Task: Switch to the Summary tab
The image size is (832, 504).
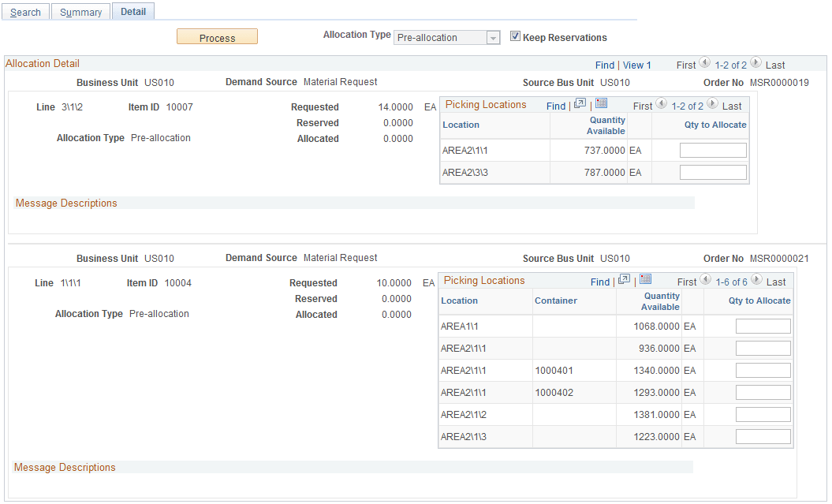Action: pos(80,11)
